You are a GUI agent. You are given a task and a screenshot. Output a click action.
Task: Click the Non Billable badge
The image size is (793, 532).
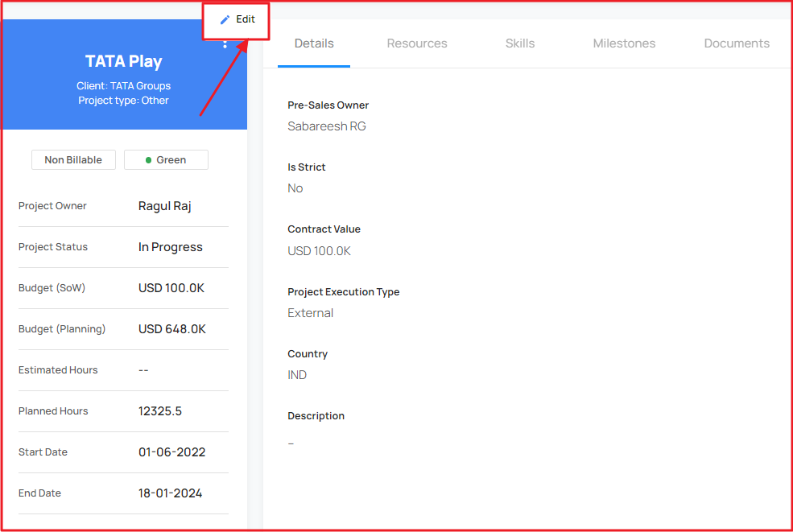click(x=73, y=160)
